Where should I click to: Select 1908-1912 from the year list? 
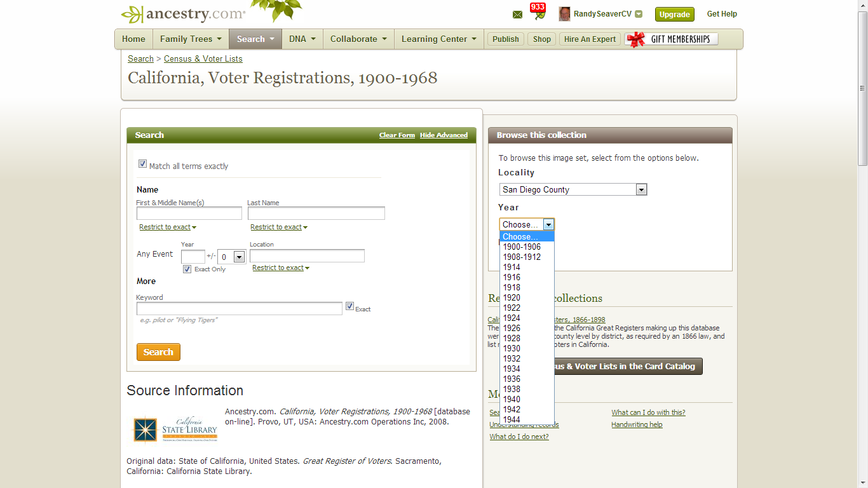click(527, 257)
